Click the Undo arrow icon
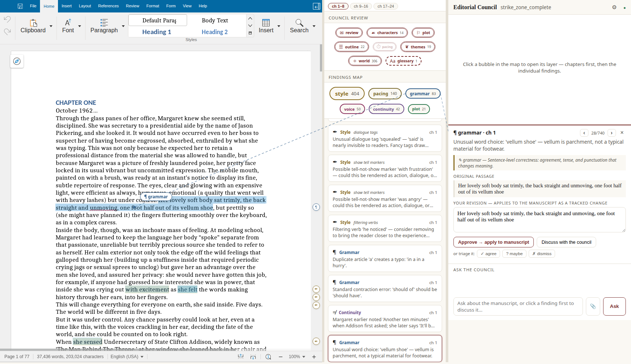 7,19
